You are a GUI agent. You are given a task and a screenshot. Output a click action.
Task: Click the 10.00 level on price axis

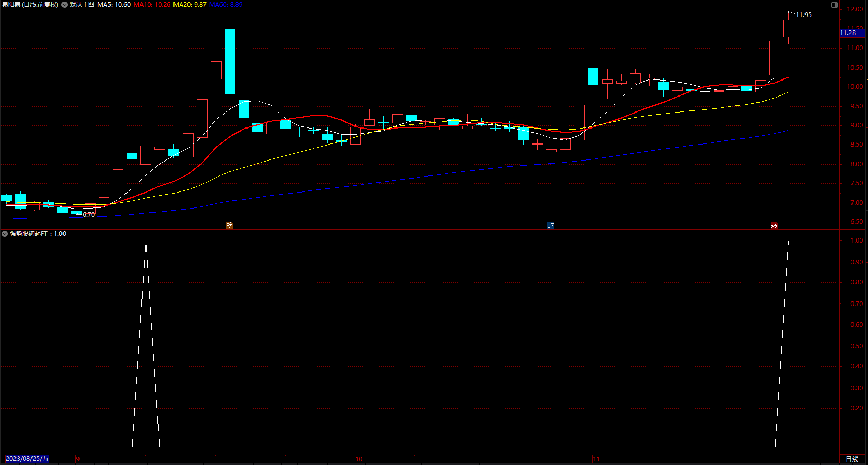pos(855,87)
